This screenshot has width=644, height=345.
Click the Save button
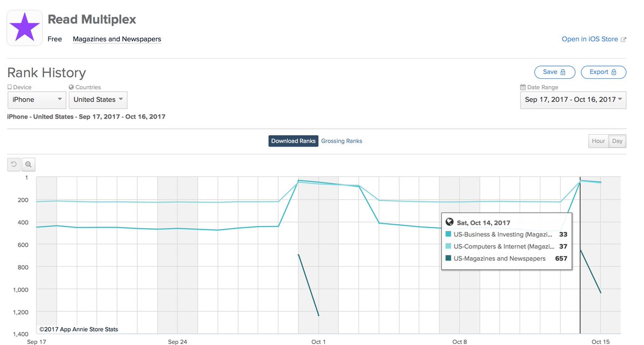pos(554,72)
